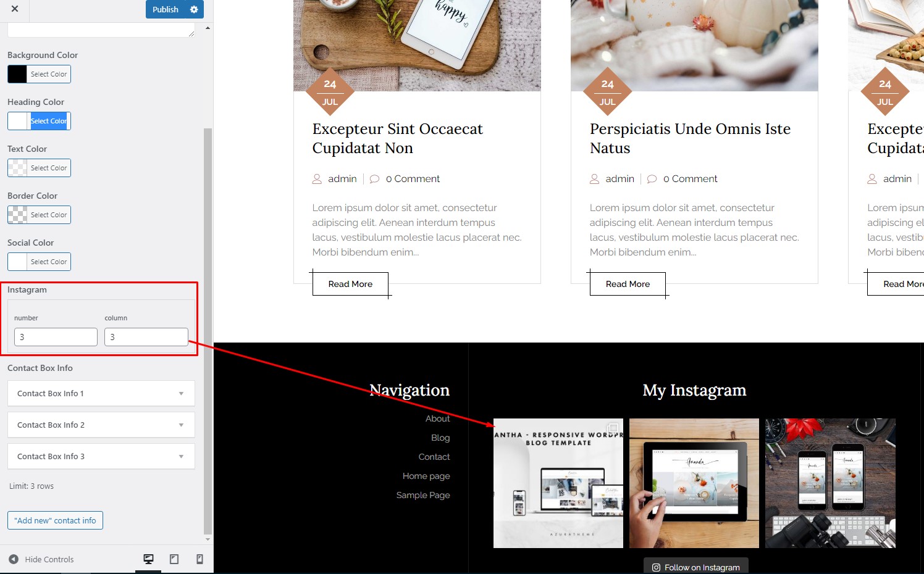Screen dimensions: 924x574
Task: Click the Publish button
Action: pos(166,9)
